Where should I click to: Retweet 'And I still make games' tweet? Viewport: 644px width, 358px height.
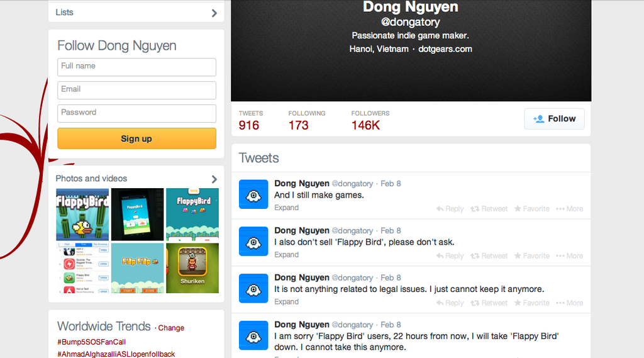coord(489,209)
